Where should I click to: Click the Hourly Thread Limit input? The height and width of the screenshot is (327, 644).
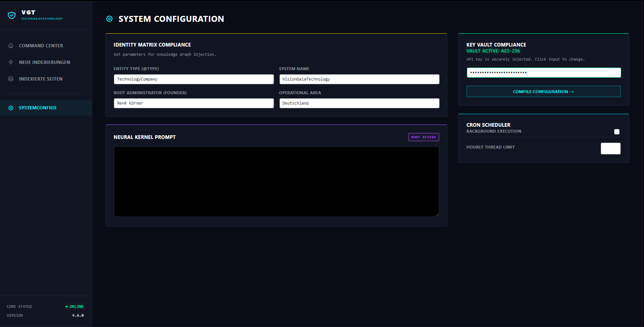611,149
